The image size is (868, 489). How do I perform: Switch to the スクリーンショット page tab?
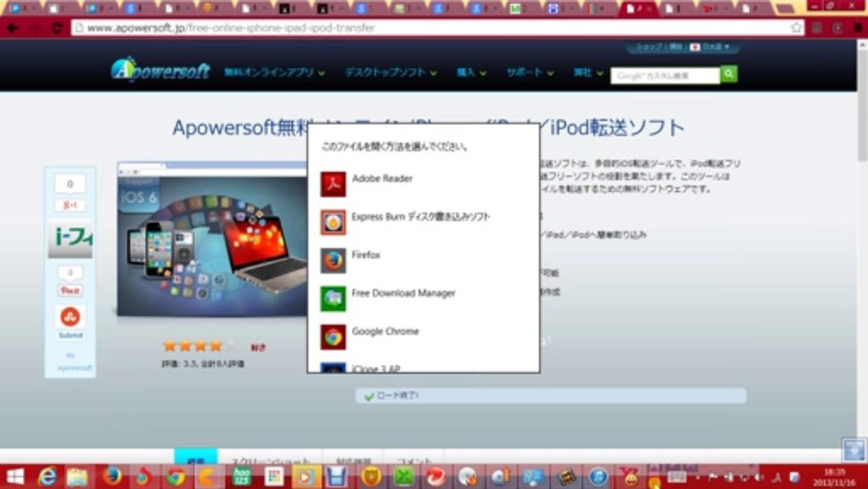point(269,460)
